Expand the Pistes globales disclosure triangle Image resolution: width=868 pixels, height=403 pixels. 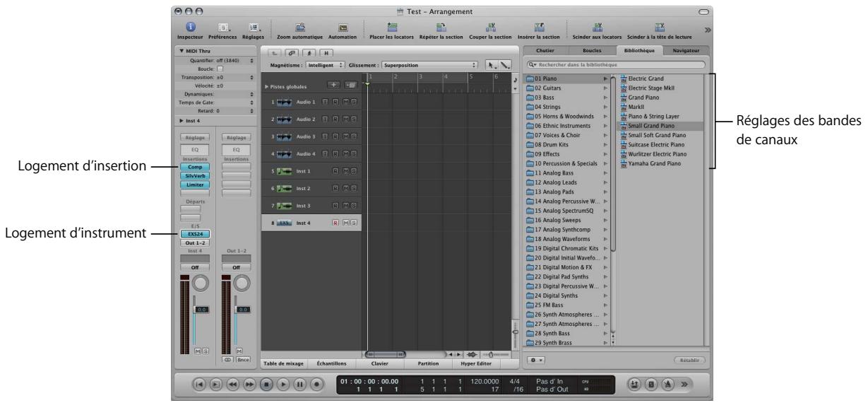(266, 86)
